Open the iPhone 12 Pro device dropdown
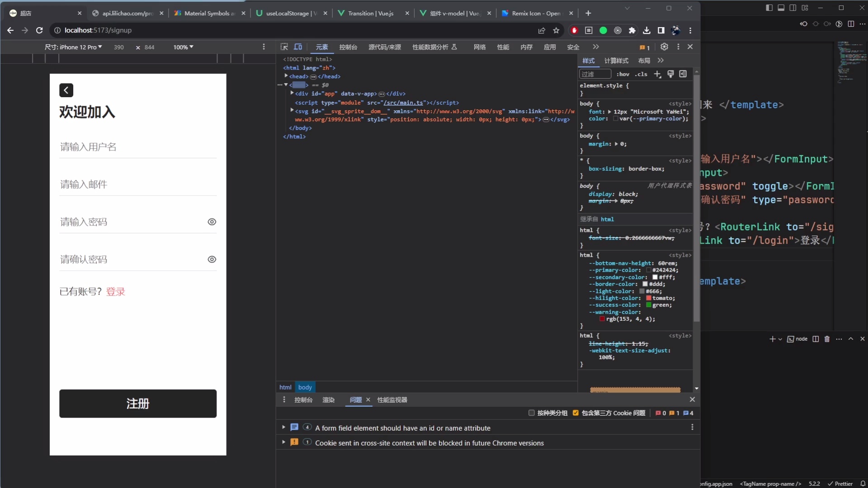Image resolution: width=868 pixels, height=488 pixels. coord(73,47)
